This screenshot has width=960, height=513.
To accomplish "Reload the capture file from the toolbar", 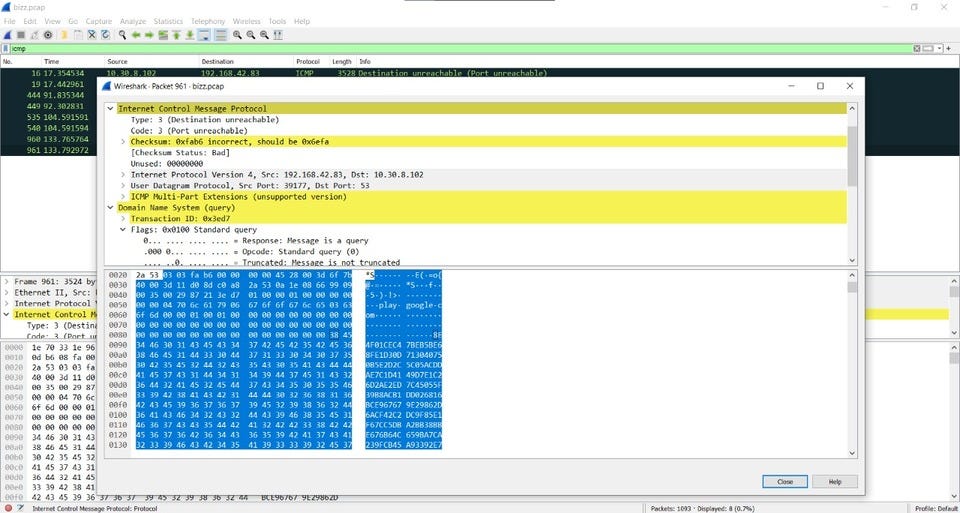I will (x=105, y=35).
